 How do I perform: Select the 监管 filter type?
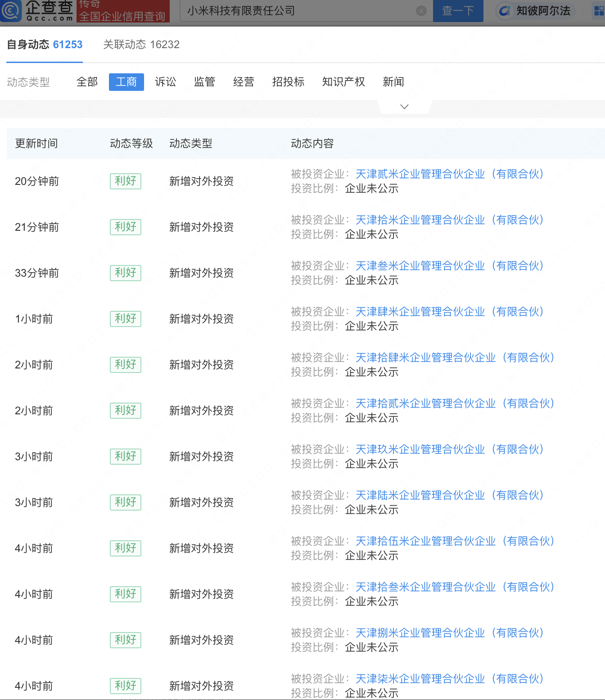pos(204,82)
